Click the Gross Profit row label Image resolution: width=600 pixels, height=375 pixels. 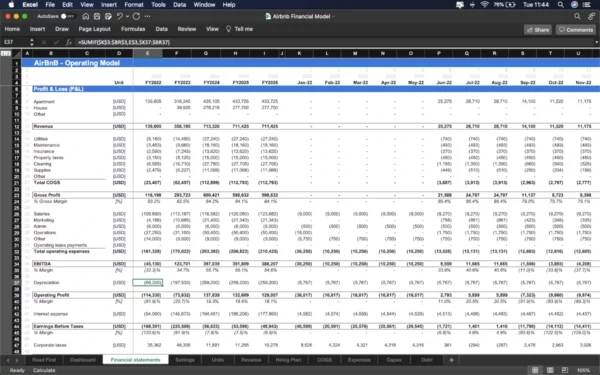[x=47, y=195]
